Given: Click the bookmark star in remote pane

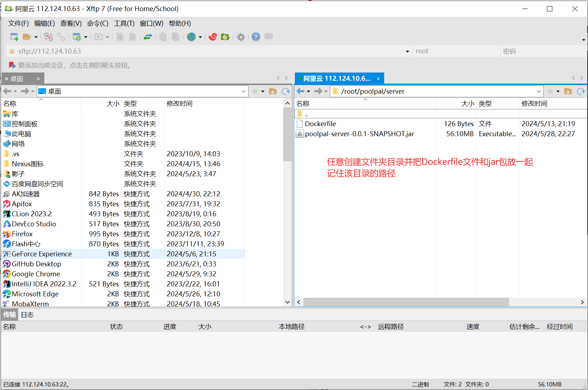Looking at the screenshot, I should tap(550, 91).
